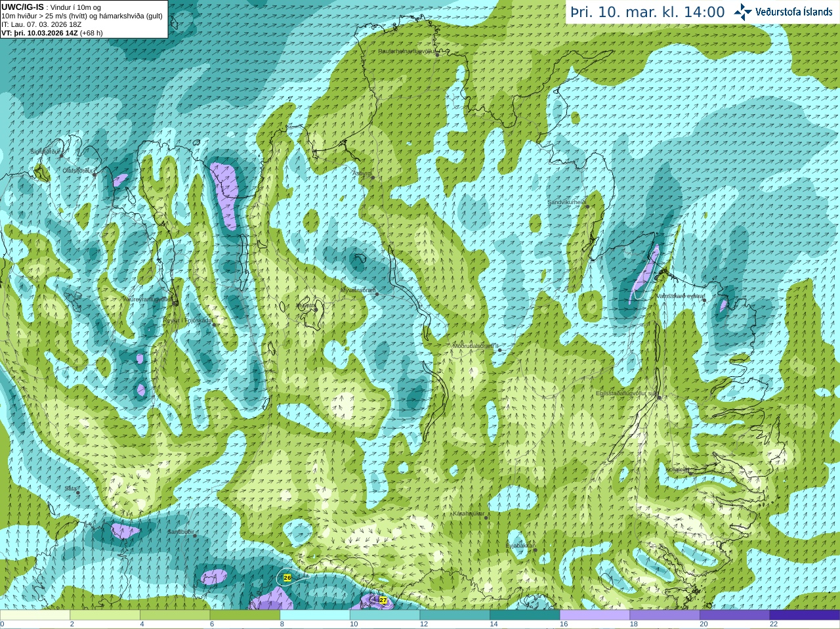The image size is (840, 629).
Task: Click the Ásbyrgi station label
Action: (x=362, y=173)
